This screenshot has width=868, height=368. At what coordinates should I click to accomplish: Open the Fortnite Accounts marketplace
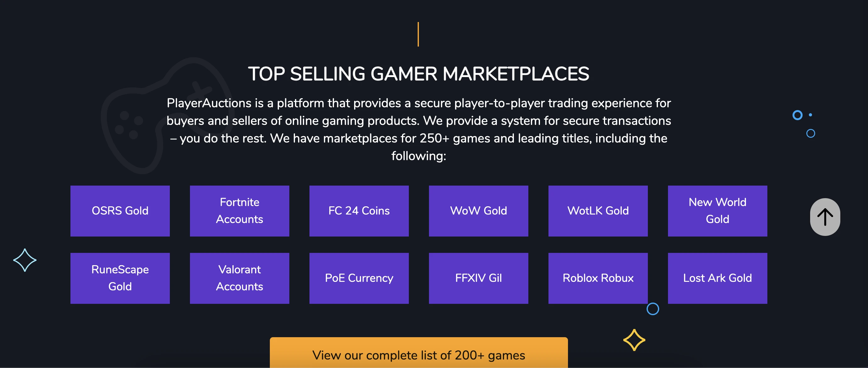[x=240, y=211]
